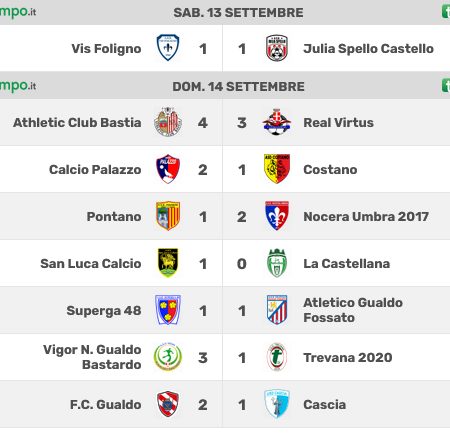Click the Trevana 2020 team logo
The width and height of the screenshot is (450, 436).
click(277, 357)
